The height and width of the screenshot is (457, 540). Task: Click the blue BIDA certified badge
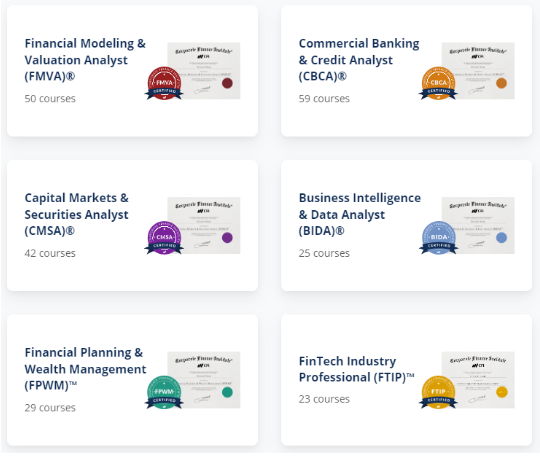438,238
